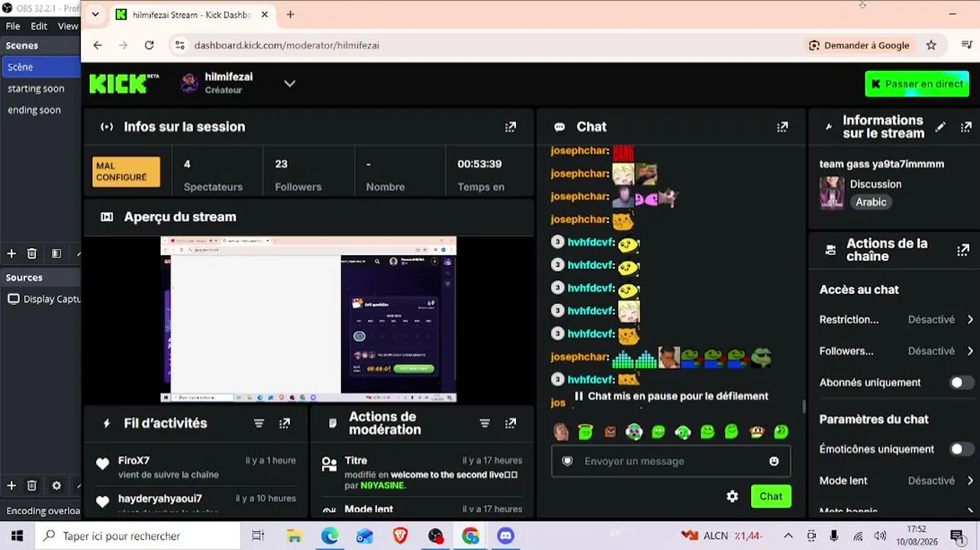This screenshot has height=550, width=980.
Task: Show hidden system tray icons
Action: click(788, 536)
